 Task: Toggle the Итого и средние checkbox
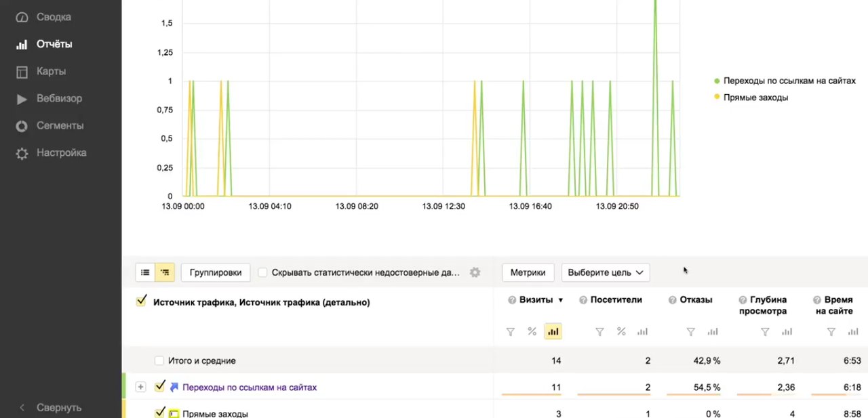pos(159,361)
